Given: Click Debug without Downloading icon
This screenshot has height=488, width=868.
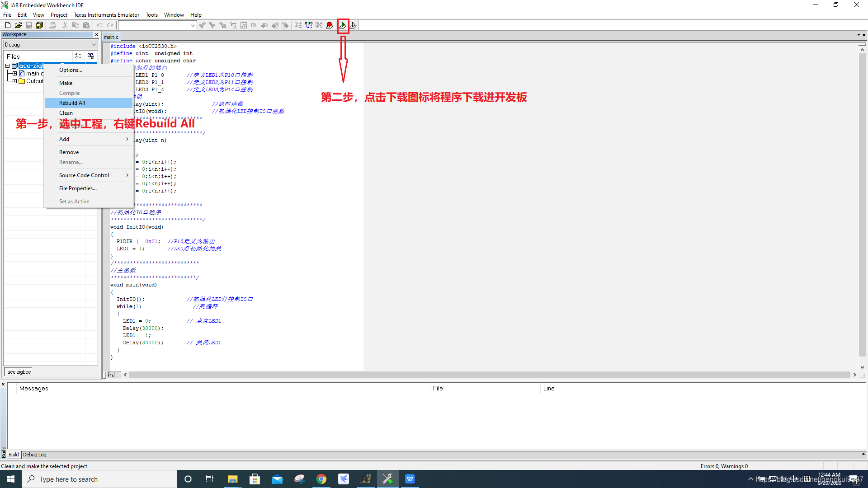Looking at the screenshot, I should point(354,25).
